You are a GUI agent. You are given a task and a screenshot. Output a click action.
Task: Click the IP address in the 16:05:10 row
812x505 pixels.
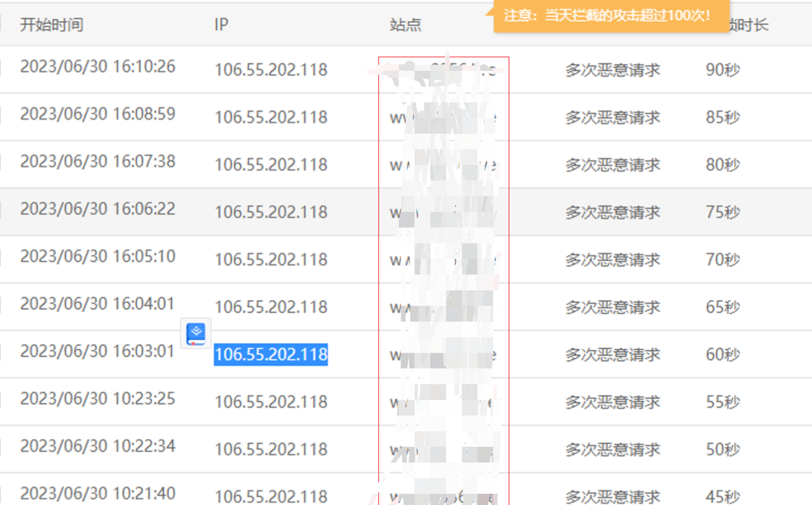271,259
